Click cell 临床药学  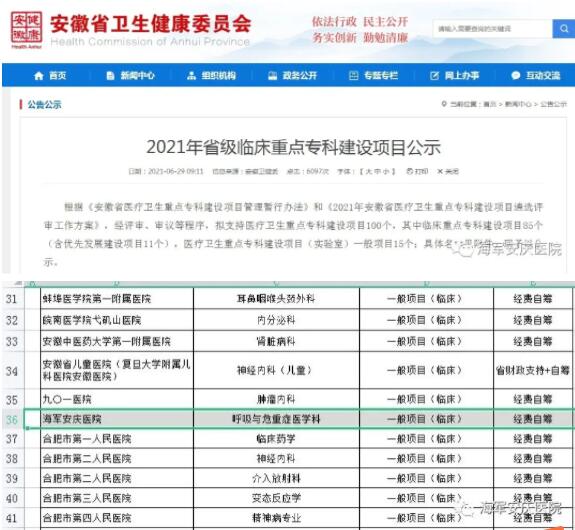click(x=276, y=439)
